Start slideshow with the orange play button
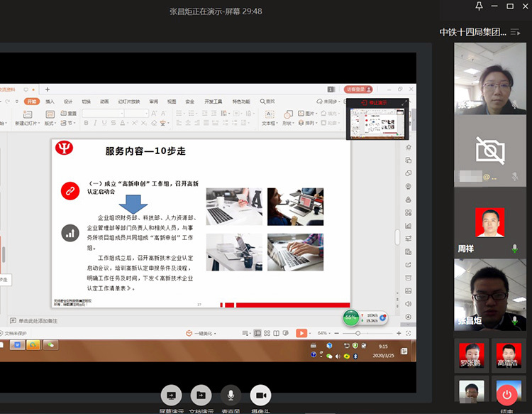Image resolution: width=532 pixels, height=414 pixels. click(301, 333)
